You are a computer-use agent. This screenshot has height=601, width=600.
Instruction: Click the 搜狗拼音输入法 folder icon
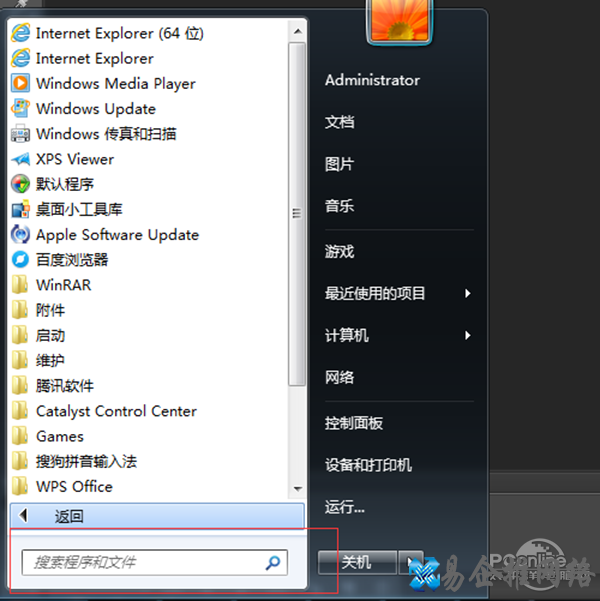click(x=20, y=461)
